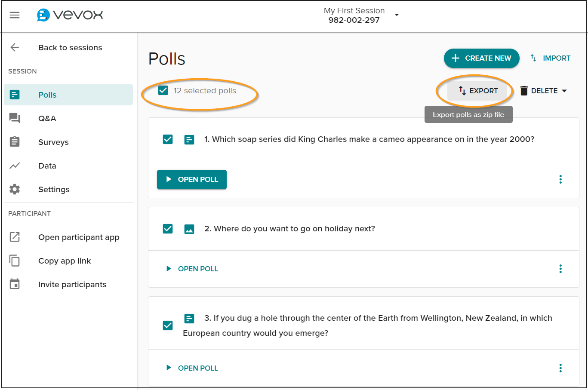This screenshot has height=390, width=588.
Task: Click the session ID 982-002-297
Action: (354, 20)
